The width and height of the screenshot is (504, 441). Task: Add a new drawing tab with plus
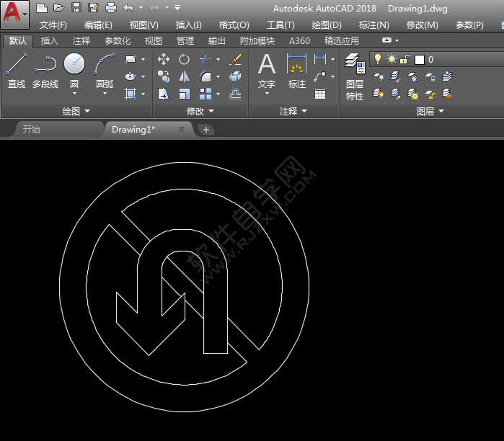[x=206, y=130]
